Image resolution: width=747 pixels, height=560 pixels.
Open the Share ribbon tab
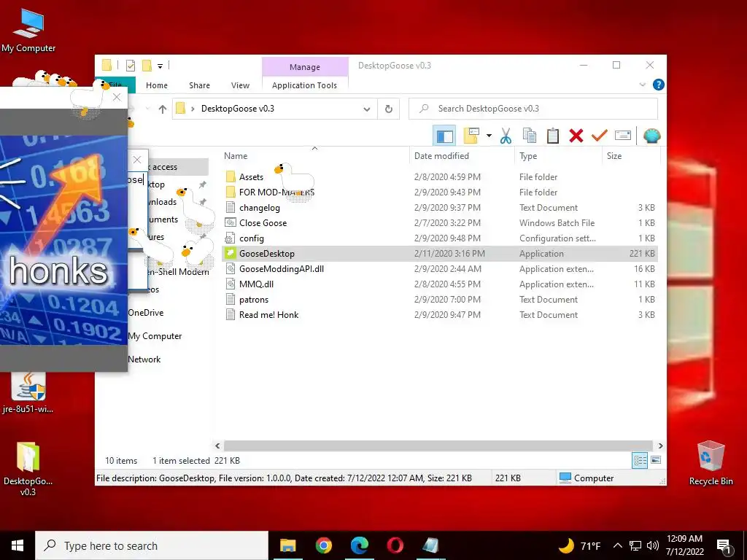click(x=199, y=85)
